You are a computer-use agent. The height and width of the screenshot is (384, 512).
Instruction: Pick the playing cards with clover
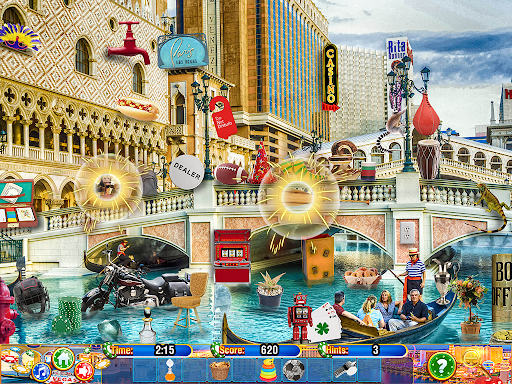(x=324, y=322)
